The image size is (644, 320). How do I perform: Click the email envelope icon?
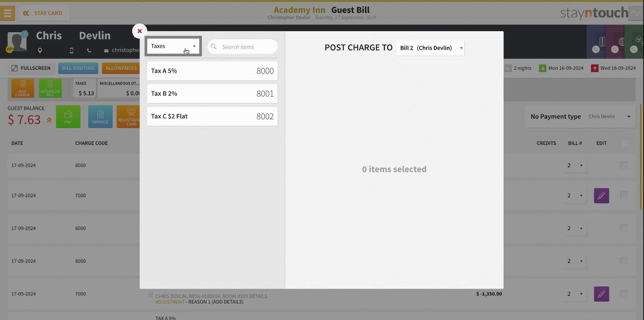coord(106,51)
